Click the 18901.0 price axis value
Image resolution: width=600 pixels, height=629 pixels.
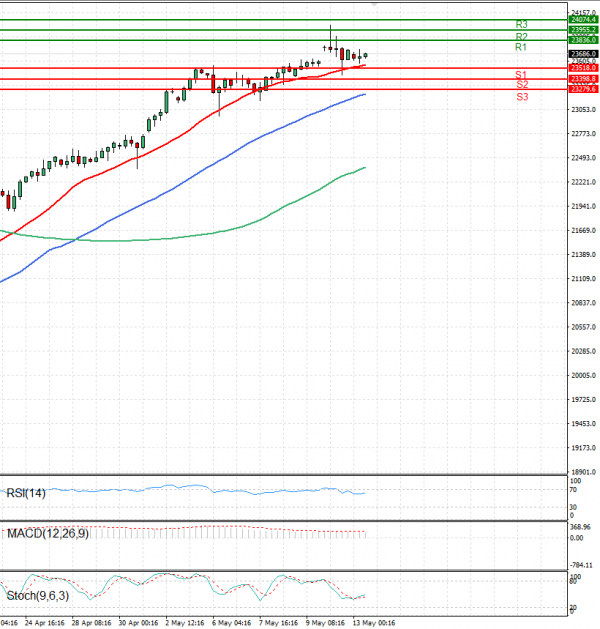[x=584, y=472]
